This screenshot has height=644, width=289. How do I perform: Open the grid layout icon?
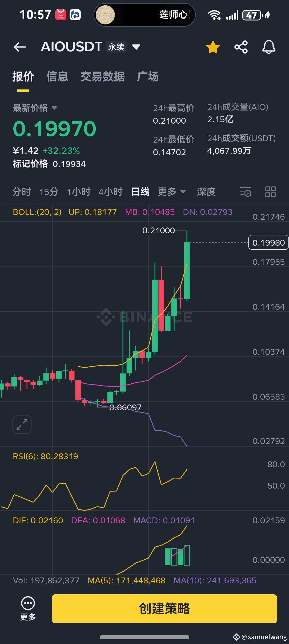[x=271, y=192]
